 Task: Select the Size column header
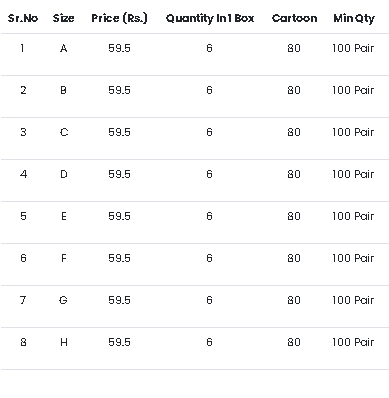point(63,18)
